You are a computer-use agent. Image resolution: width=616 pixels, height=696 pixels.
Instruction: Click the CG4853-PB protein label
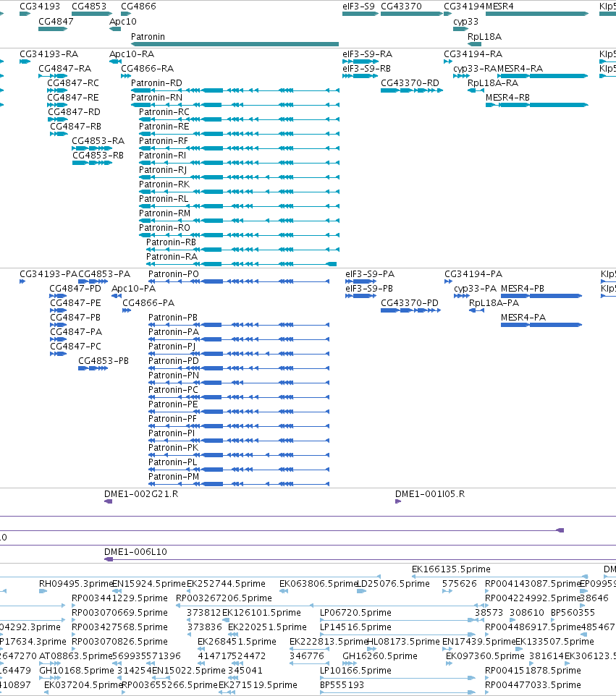coord(104,361)
